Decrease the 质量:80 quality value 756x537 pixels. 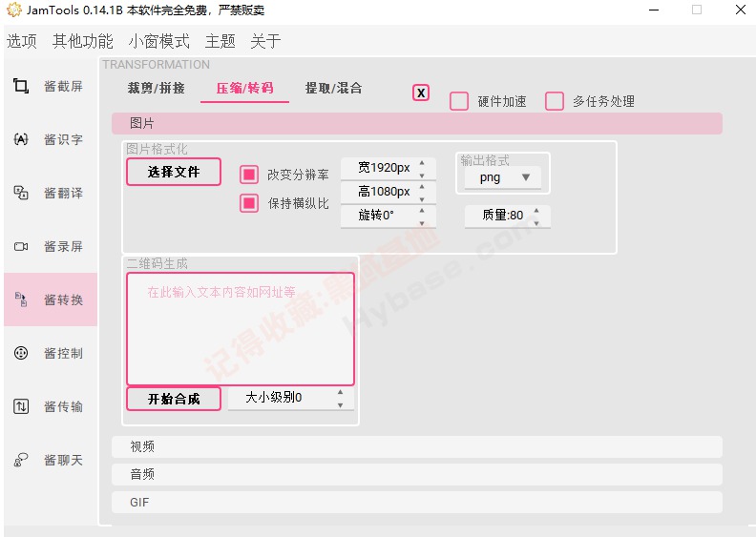tap(536, 222)
